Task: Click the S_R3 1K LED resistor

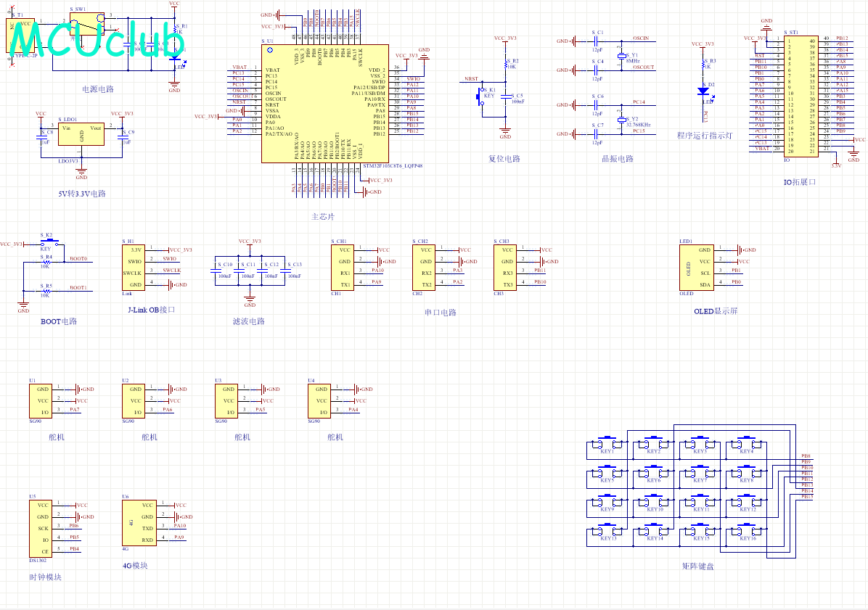Action: click(x=703, y=63)
